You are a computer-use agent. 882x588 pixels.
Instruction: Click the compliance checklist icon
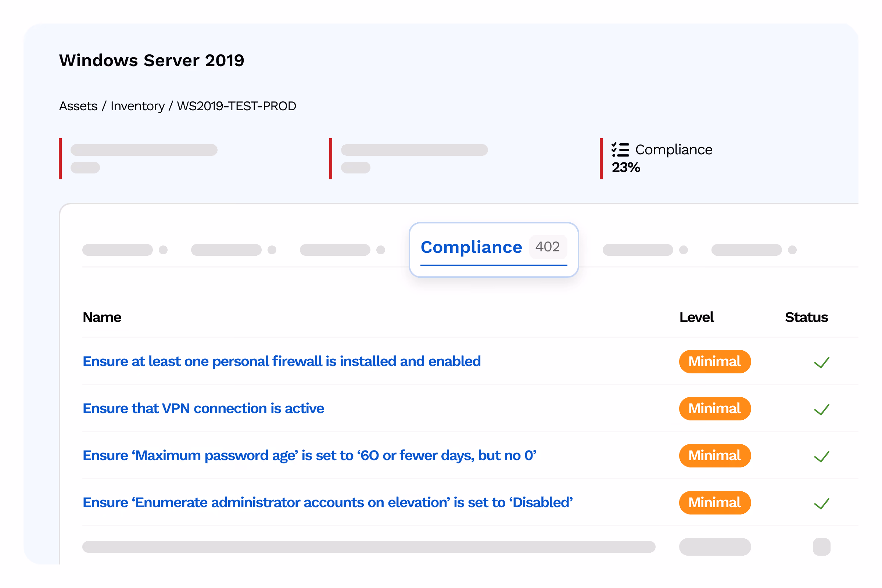pos(620,150)
